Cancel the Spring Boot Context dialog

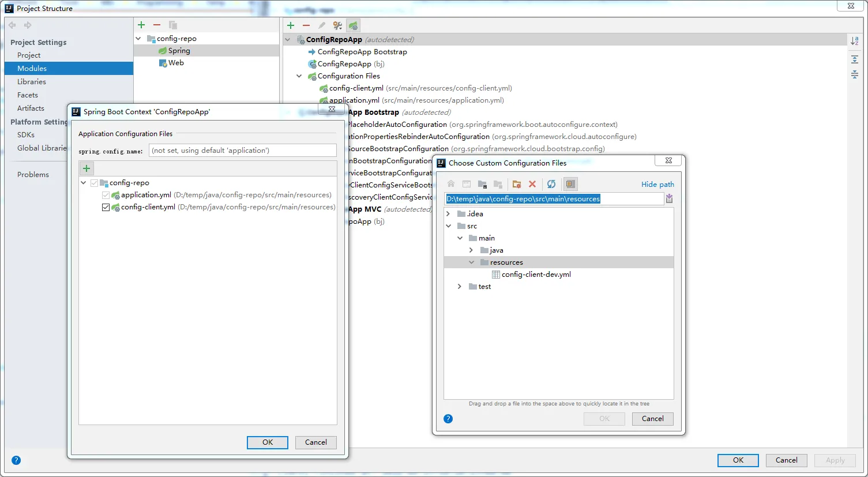[x=316, y=442]
